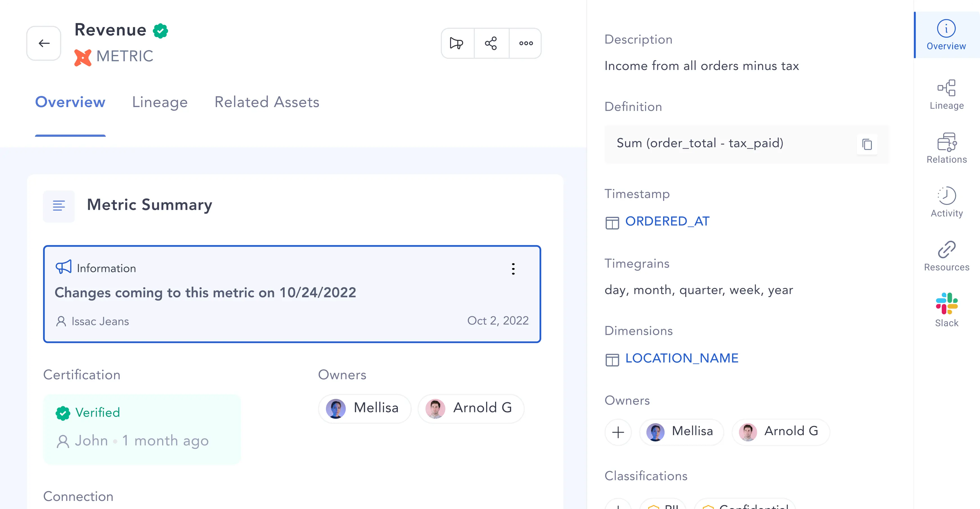Click Mellisa's avatar in Metric Summary owners
Image resolution: width=980 pixels, height=509 pixels.
pyautogui.click(x=335, y=408)
